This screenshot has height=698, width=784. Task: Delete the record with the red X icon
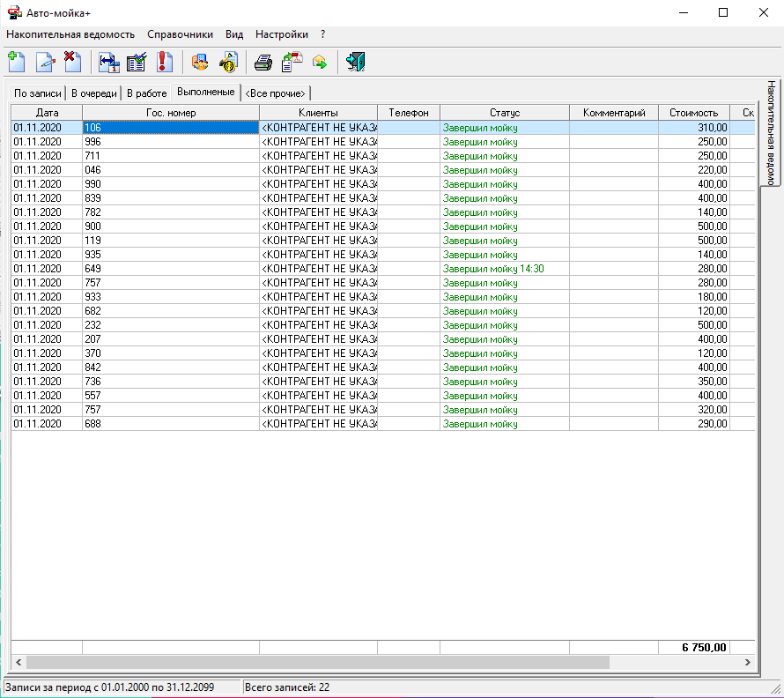pos(72,62)
